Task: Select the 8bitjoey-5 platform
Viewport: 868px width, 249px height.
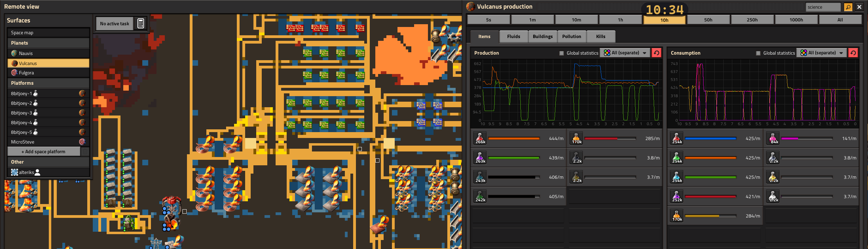Action: pos(48,132)
